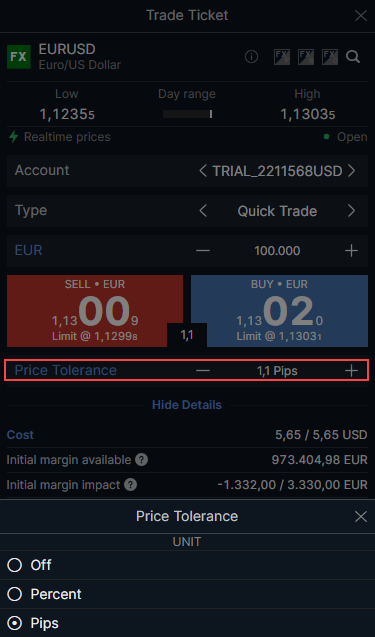Image resolution: width=375 pixels, height=637 pixels.
Task: Select the Off radio option
Action: [x=15, y=565]
